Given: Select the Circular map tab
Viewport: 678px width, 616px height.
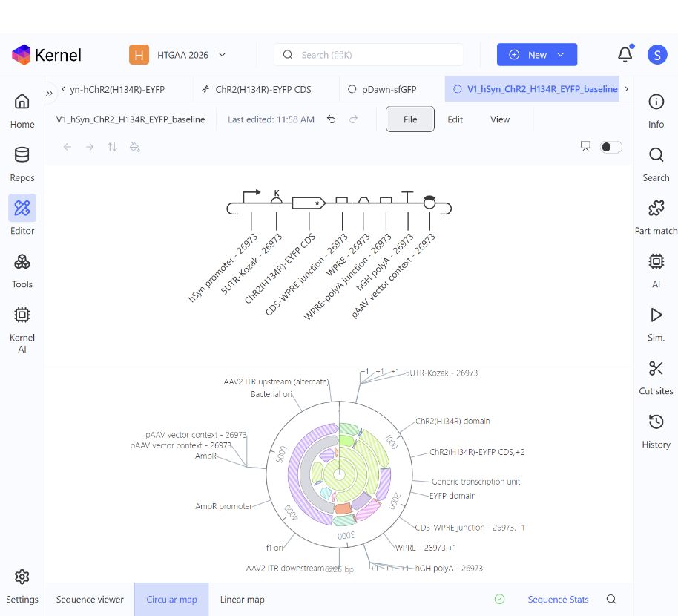Looking at the screenshot, I should pos(171,599).
